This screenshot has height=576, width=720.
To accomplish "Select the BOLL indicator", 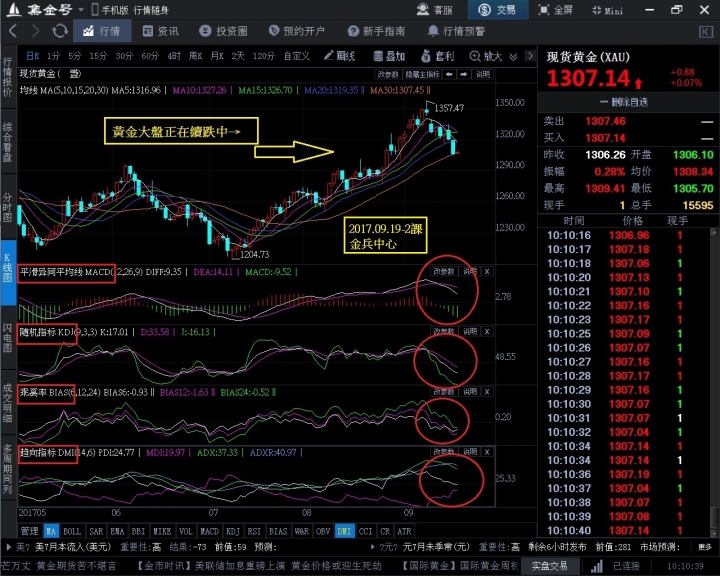I will [72, 531].
